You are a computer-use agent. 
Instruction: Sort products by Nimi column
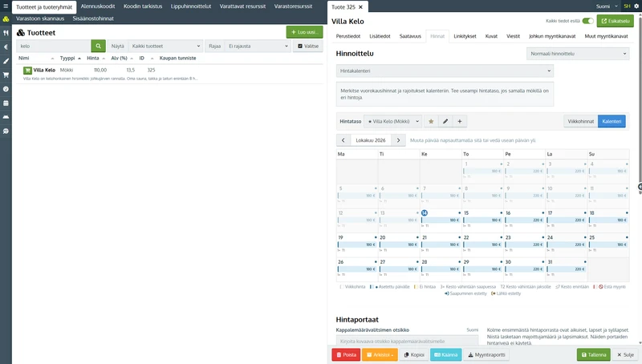tap(24, 58)
